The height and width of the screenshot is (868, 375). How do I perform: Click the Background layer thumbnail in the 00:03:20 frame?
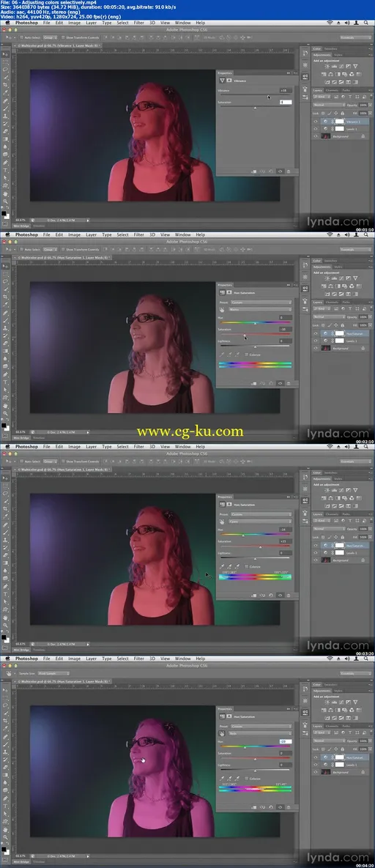click(x=326, y=560)
